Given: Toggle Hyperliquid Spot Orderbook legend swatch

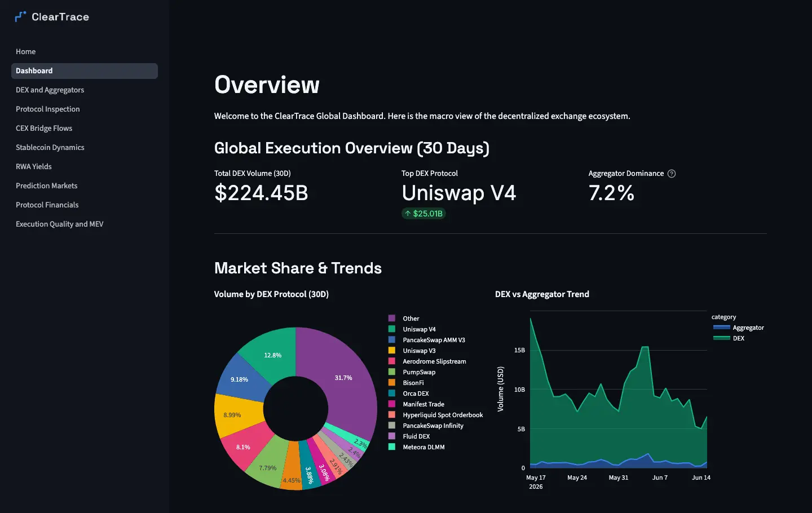Looking at the screenshot, I should coord(392,415).
